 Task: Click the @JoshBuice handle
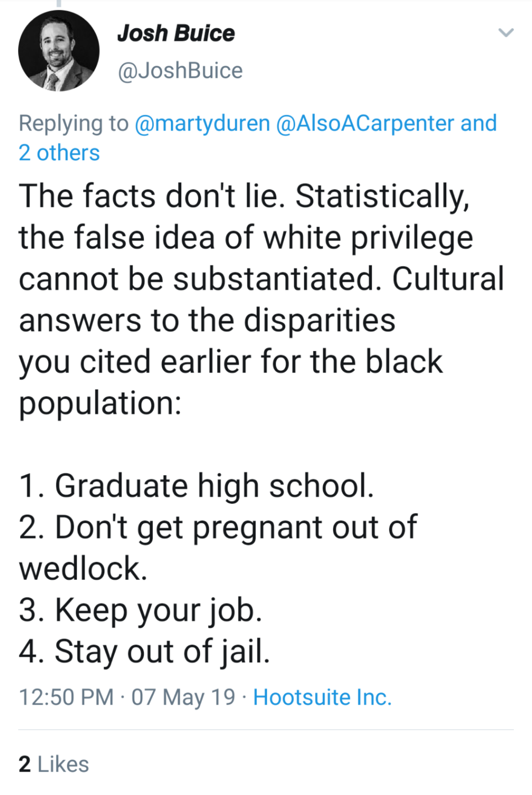[180, 71]
